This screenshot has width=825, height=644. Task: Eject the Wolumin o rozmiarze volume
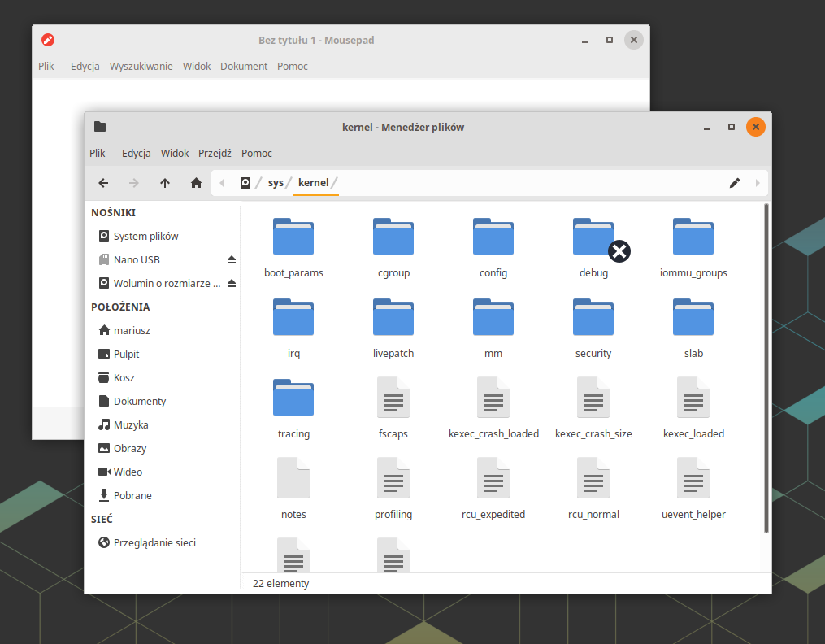point(231,284)
